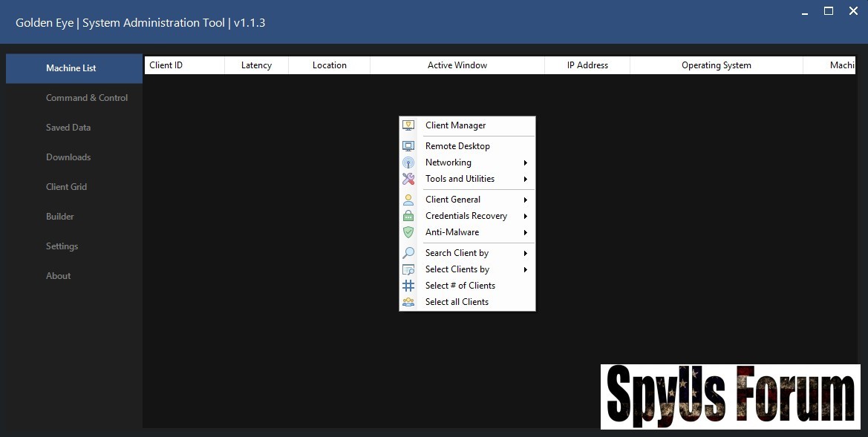Click the Credentials Recovery padlock icon

[x=408, y=216]
